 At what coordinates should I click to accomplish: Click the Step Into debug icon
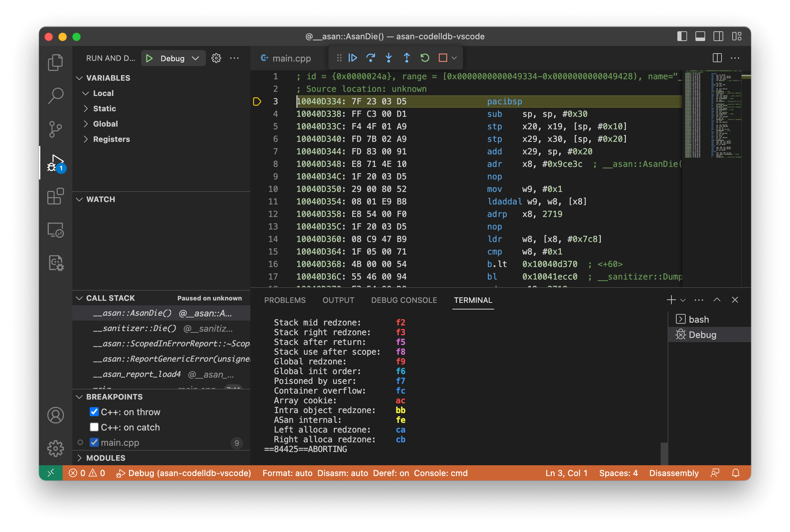point(389,58)
